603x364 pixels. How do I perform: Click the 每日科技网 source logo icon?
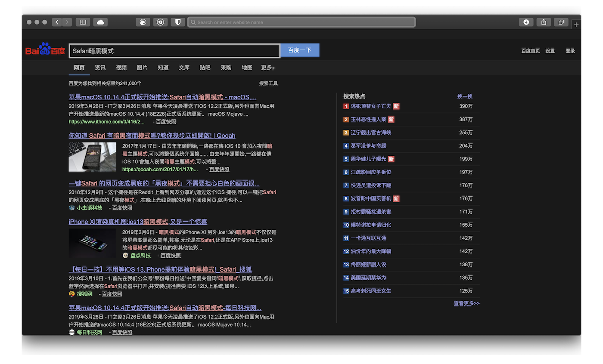72,332
